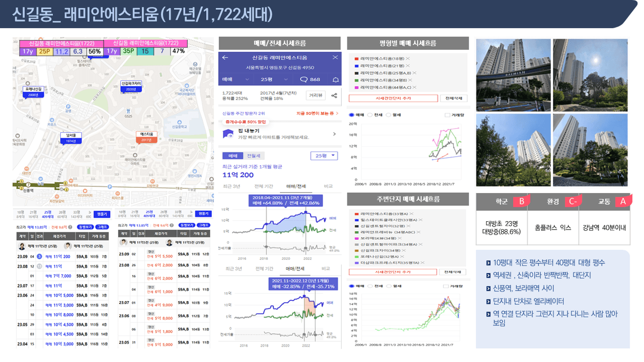Open 최근 3년 tab in upper chart

click(231, 186)
